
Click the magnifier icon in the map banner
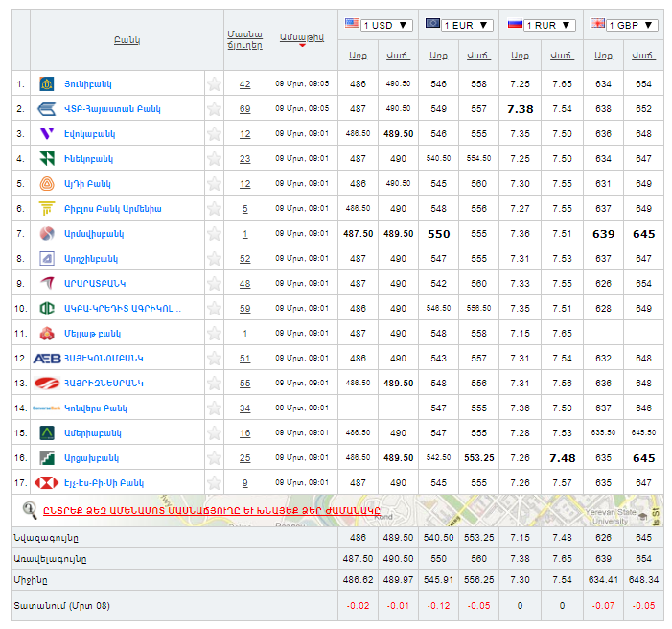tap(30, 510)
